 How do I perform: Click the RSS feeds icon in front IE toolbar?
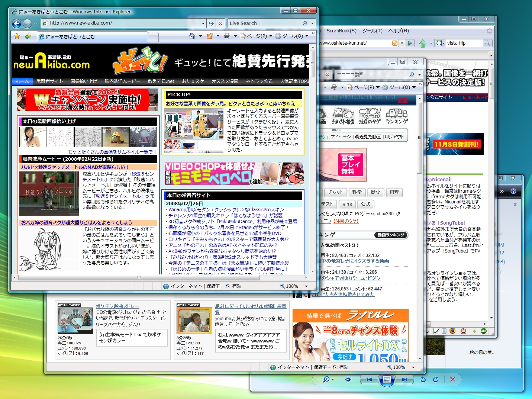pos(210,36)
